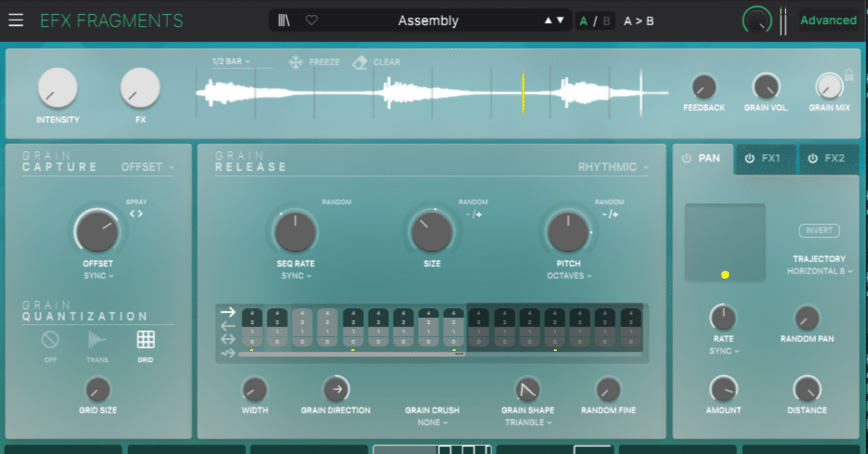Open the Grain Capture OFFSET mode dropdown
868x454 pixels.
(x=147, y=166)
